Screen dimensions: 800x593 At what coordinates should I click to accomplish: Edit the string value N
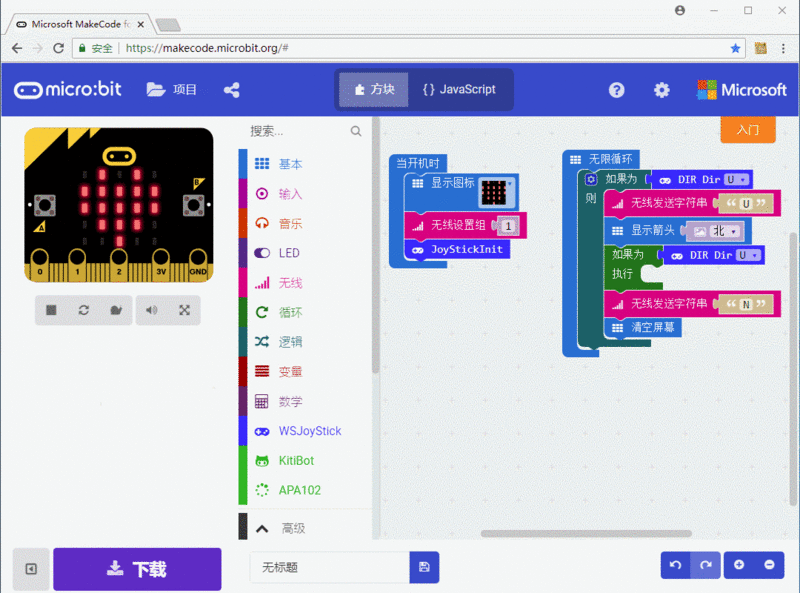coord(746,304)
